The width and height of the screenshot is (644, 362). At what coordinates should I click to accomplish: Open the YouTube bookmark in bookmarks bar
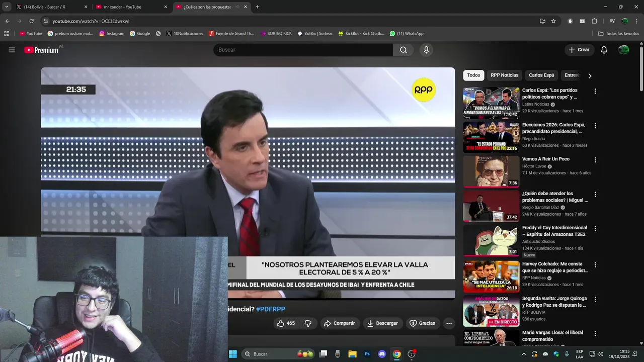pyautogui.click(x=31, y=34)
